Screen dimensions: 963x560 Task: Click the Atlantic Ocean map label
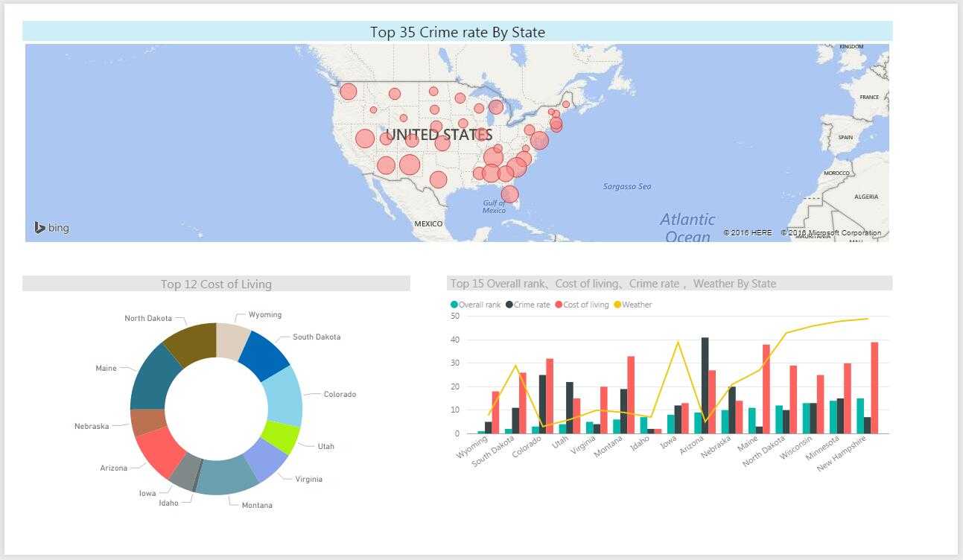coord(687,228)
